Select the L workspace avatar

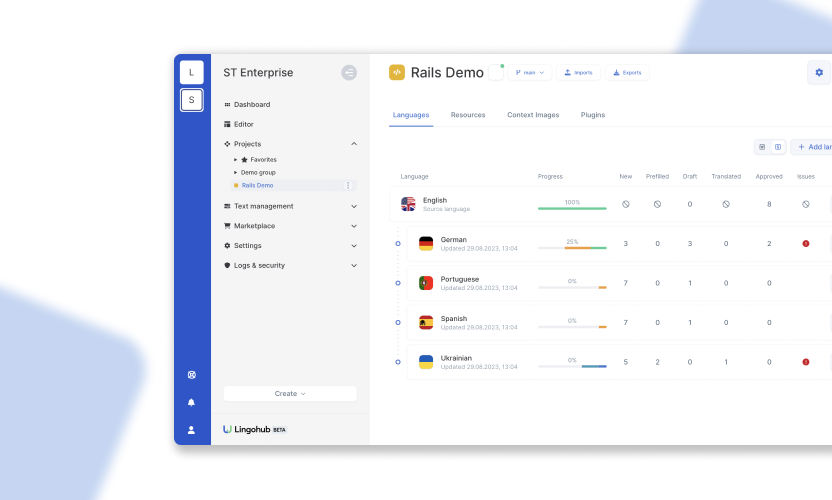[192, 72]
